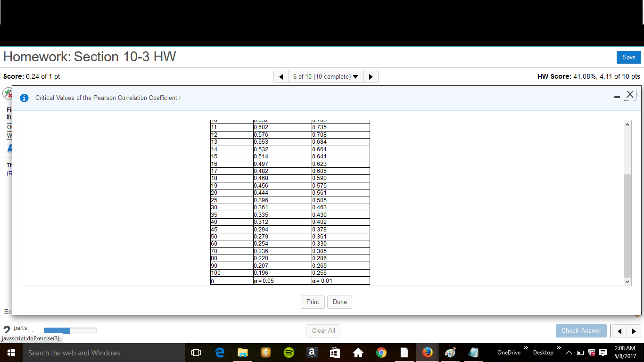644x362 pixels.
Task: Click the exercise progress bar near parts label
Action: 70,331
